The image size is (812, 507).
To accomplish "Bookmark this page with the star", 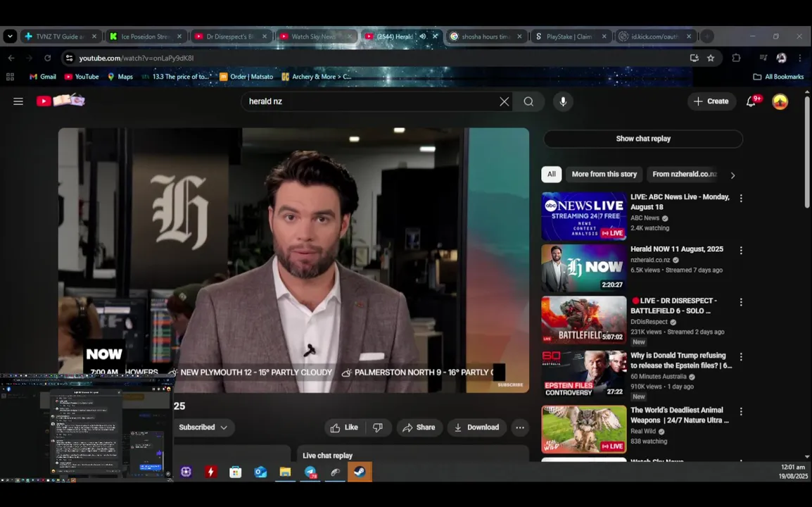I will 711,58.
